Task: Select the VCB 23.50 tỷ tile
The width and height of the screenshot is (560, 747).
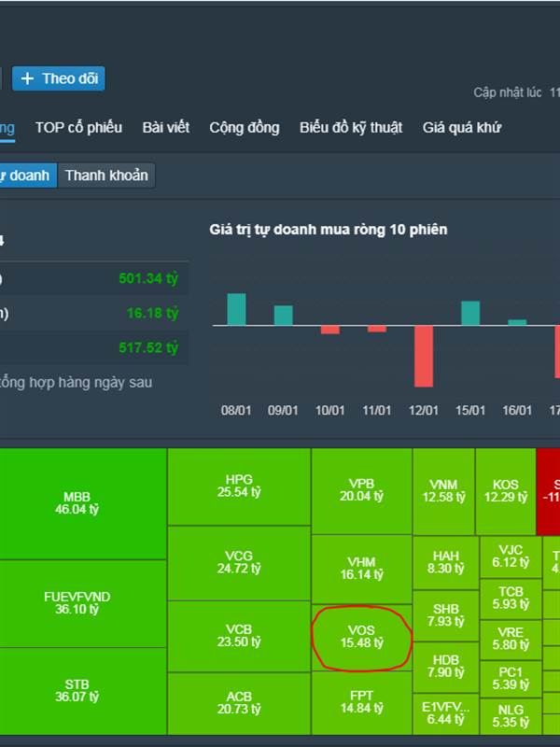Action: [x=239, y=636]
